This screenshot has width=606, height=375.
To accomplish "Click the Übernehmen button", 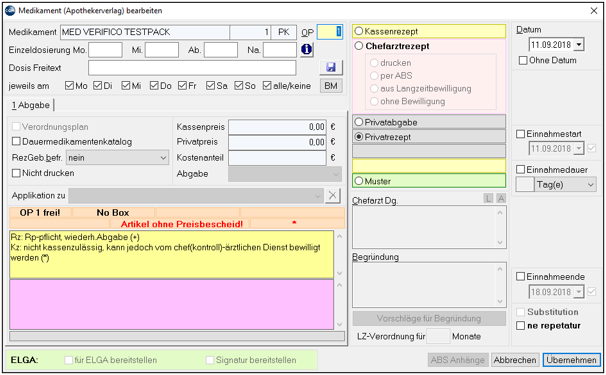I will 572,360.
